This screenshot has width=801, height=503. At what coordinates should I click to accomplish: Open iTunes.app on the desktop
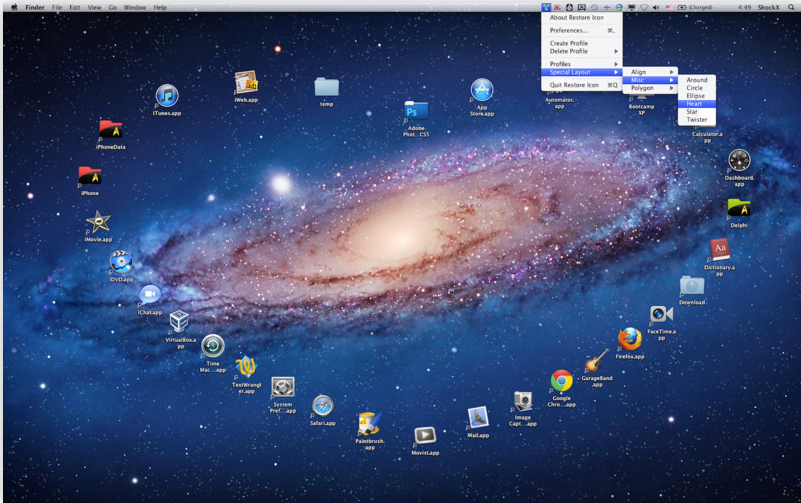pyautogui.click(x=167, y=95)
